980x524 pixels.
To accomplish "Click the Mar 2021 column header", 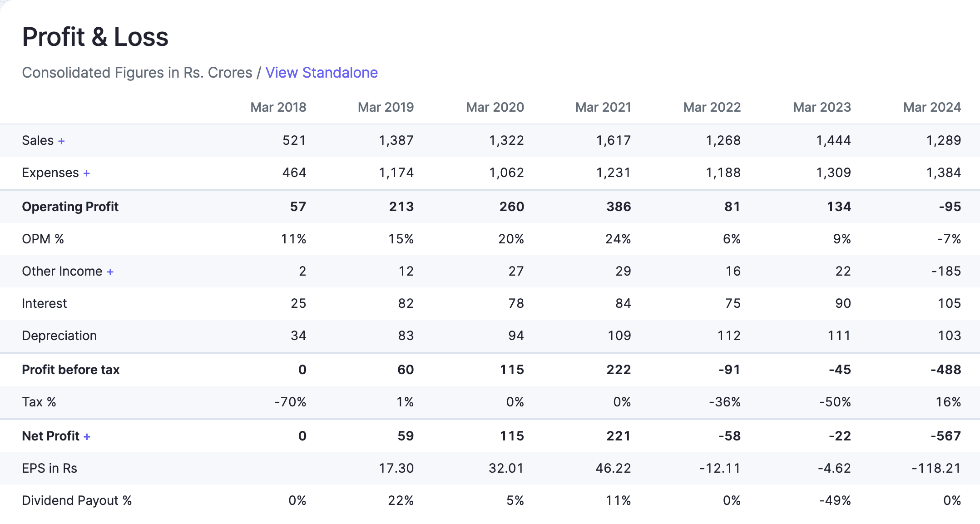I will click(x=603, y=107).
